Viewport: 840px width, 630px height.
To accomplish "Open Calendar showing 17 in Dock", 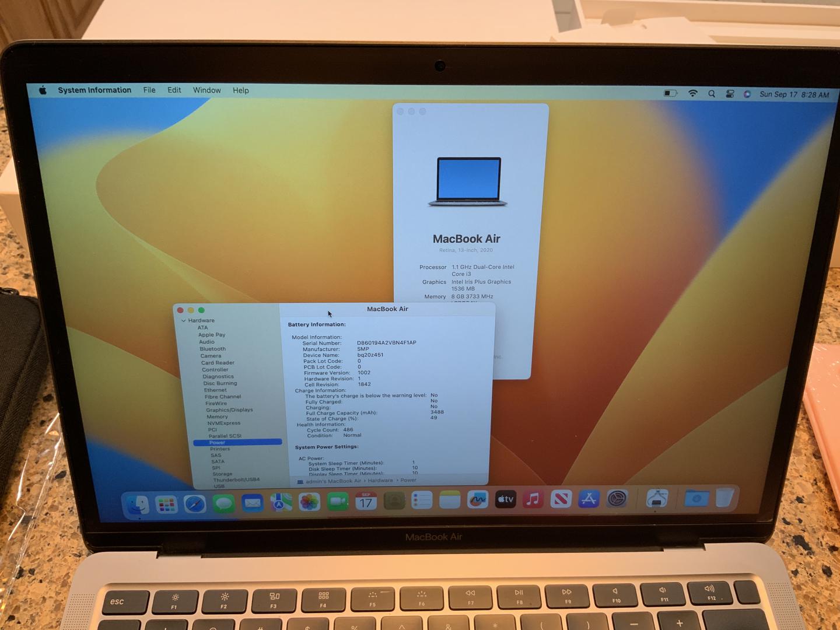I will click(366, 501).
